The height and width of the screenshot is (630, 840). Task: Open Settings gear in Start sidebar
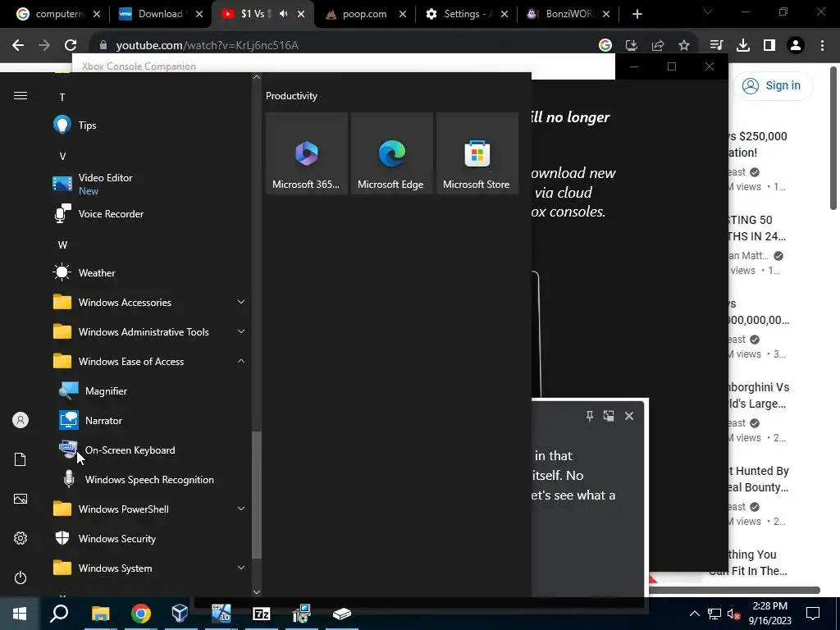coord(21,538)
